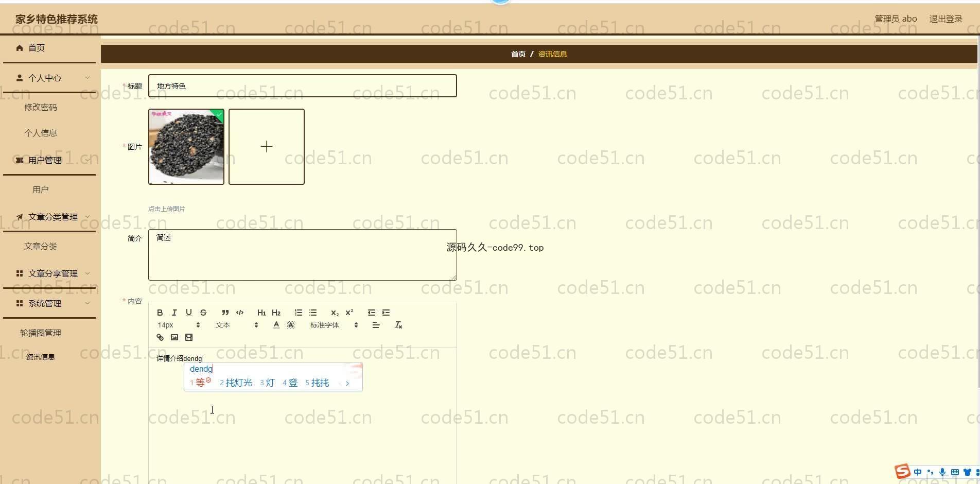Choose IME candidate 2 扽灯光

pyautogui.click(x=236, y=383)
